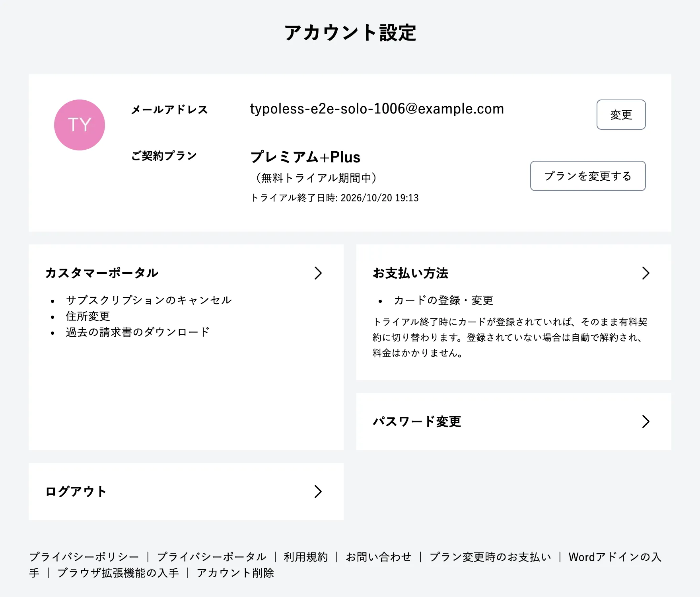Viewport: 700px width, 597px height.
Task: Open the プライバシーポータル footer link
Action: pyautogui.click(x=212, y=557)
